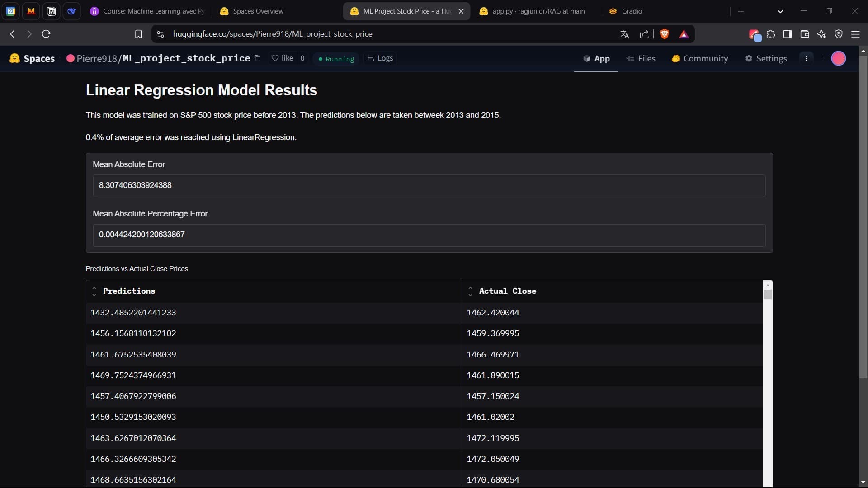
Task: Open the Community tab
Action: coord(700,59)
